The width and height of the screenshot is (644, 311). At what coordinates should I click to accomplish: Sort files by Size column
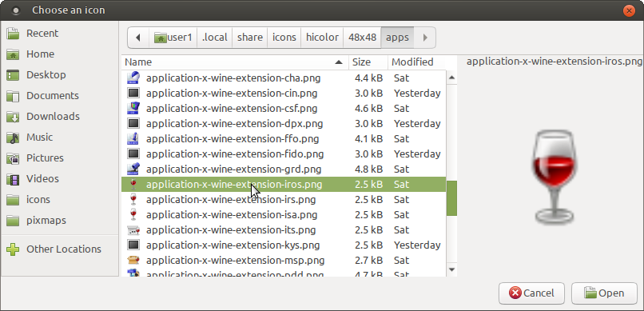pos(368,62)
